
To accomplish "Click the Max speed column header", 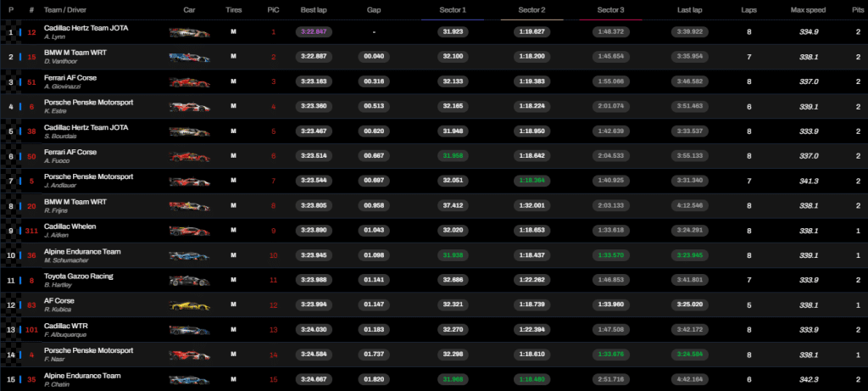I will (809, 10).
